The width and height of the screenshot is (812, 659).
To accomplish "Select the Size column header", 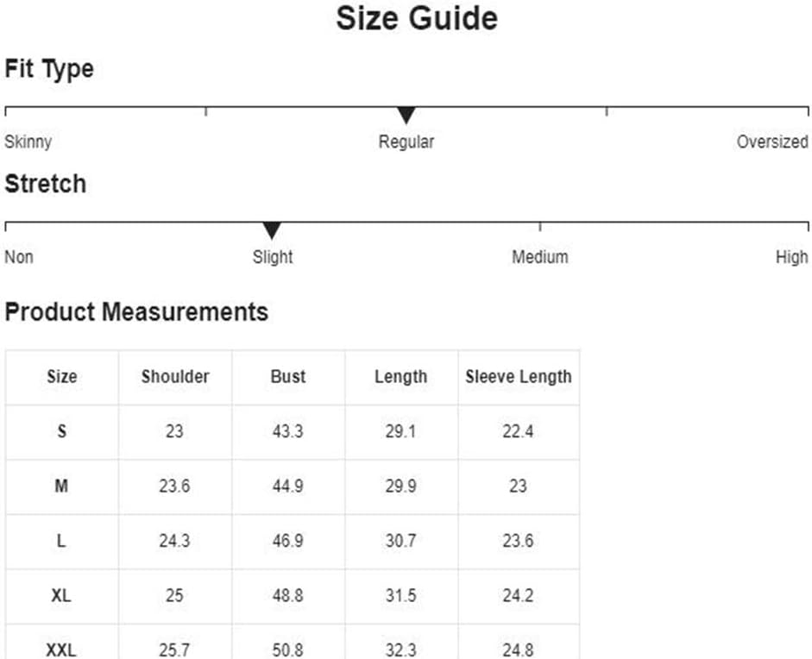I will (62, 376).
